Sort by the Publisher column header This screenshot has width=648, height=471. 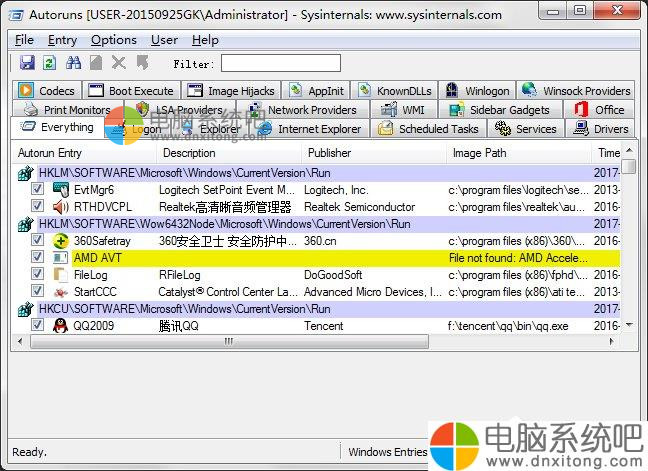[374, 153]
